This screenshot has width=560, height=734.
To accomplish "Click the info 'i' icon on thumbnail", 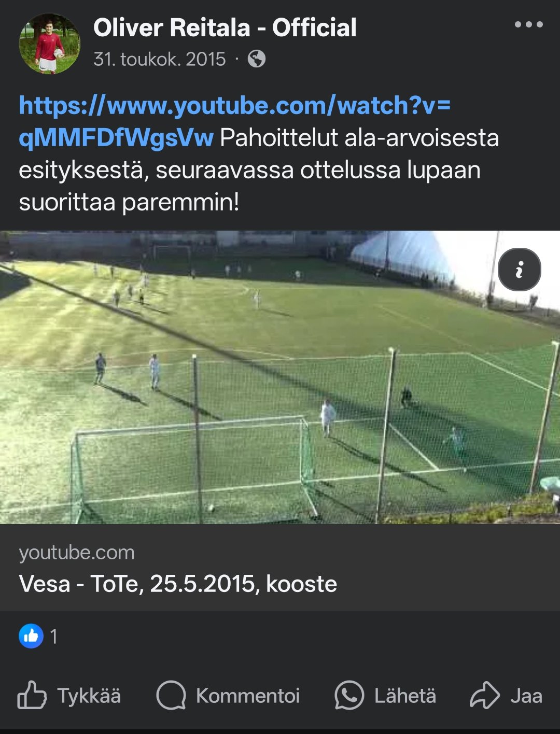I will pyautogui.click(x=520, y=270).
